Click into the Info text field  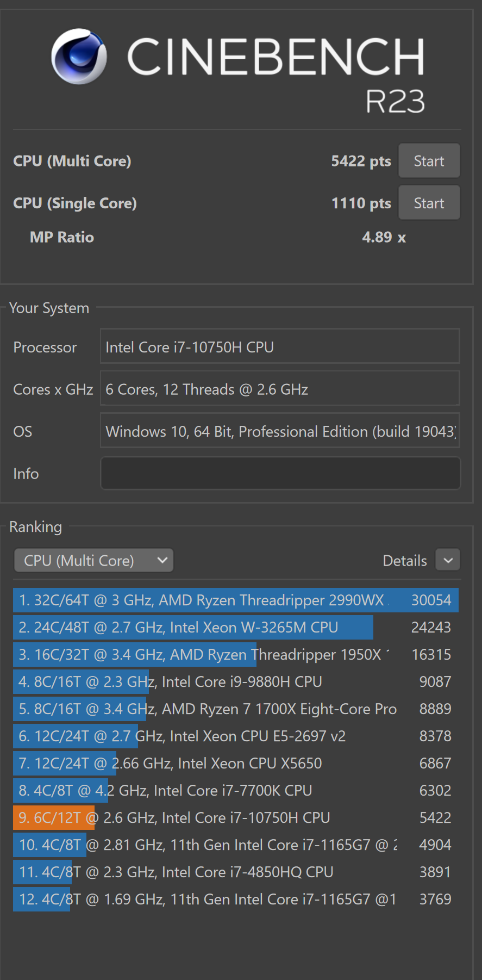coord(280,473)
